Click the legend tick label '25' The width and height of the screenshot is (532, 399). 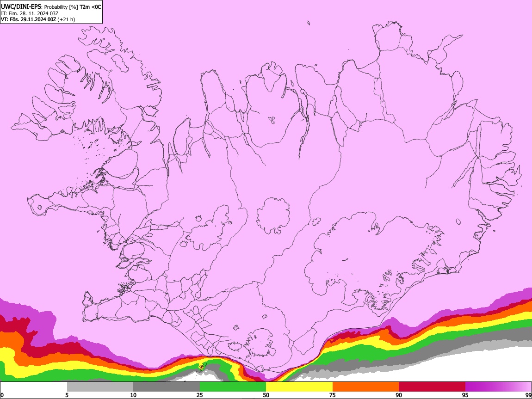200,395
